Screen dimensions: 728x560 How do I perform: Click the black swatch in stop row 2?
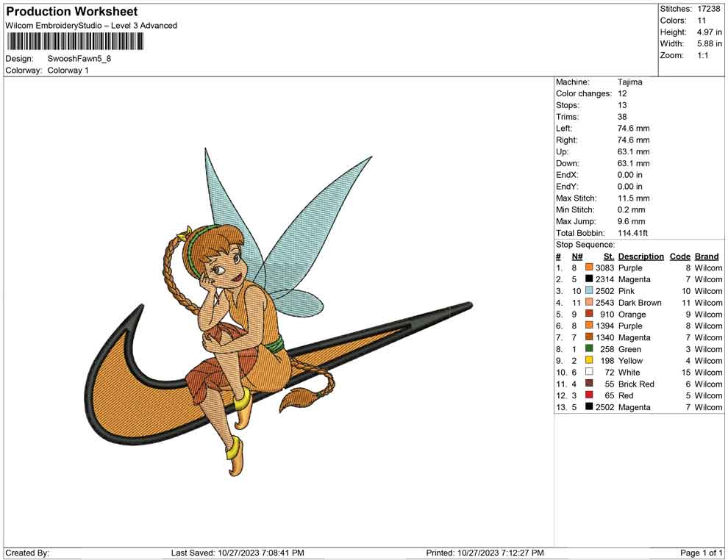pyautogui.click(x=589, y=279)
